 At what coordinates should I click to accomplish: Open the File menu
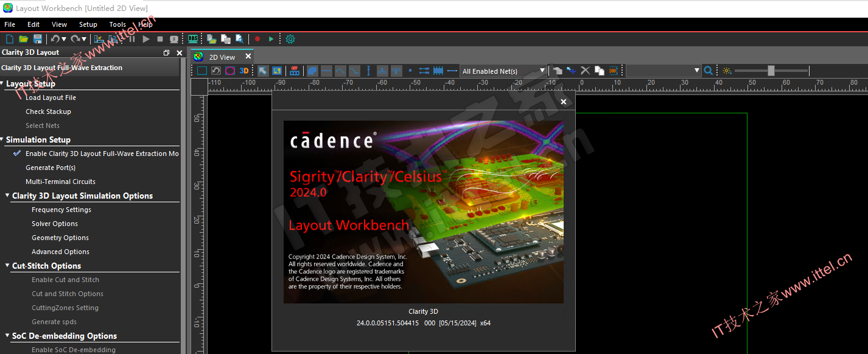coord(10,24)
